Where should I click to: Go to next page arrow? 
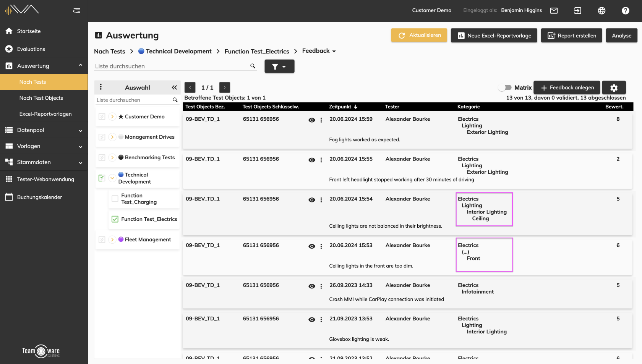click(x=225, y=87)
